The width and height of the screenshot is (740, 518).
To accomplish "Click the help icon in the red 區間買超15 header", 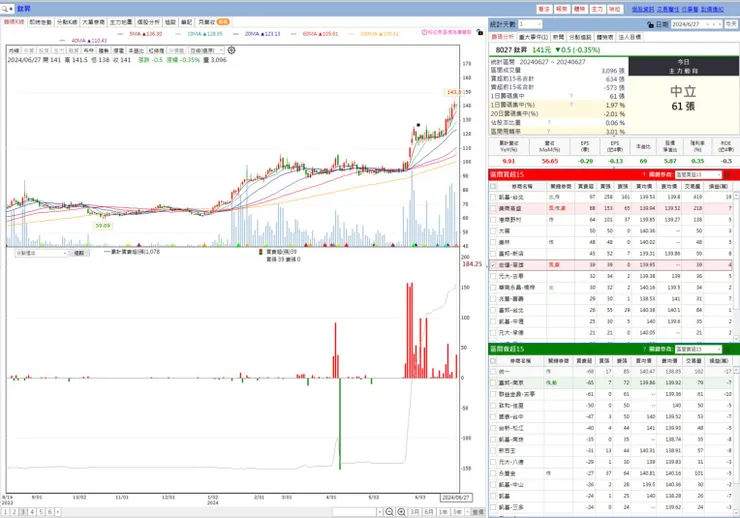I will [644, 175].
